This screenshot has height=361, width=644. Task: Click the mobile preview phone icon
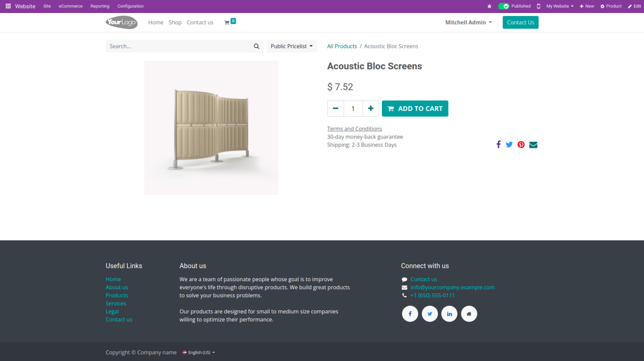pyautogui.click(x=539, y=6)
